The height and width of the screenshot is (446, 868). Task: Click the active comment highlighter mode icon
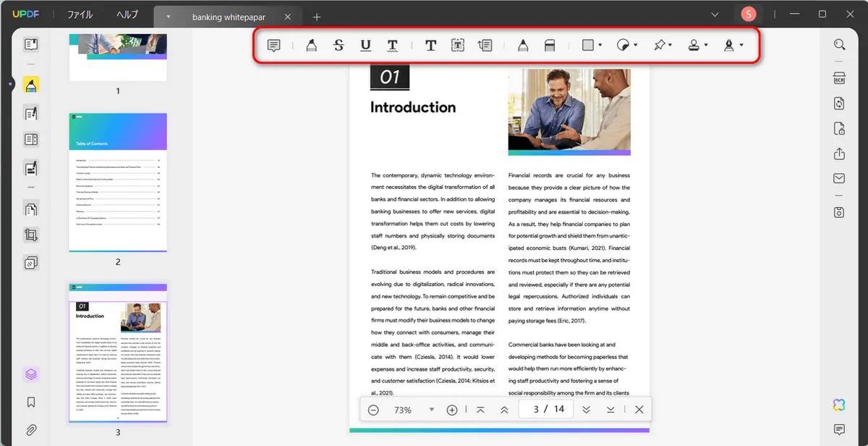click(x=31, y=85)
